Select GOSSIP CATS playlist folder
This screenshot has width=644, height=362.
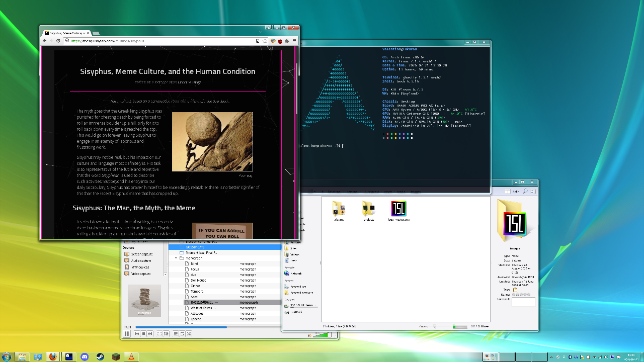(225, 247)
